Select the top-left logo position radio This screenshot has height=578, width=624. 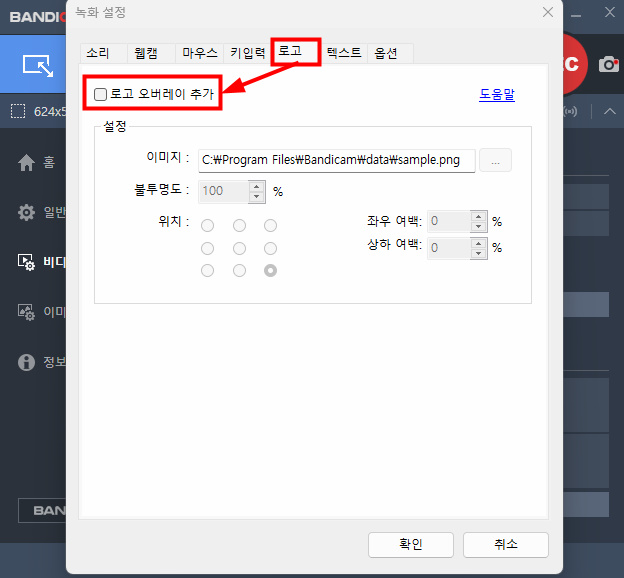[x=208, y=225]
